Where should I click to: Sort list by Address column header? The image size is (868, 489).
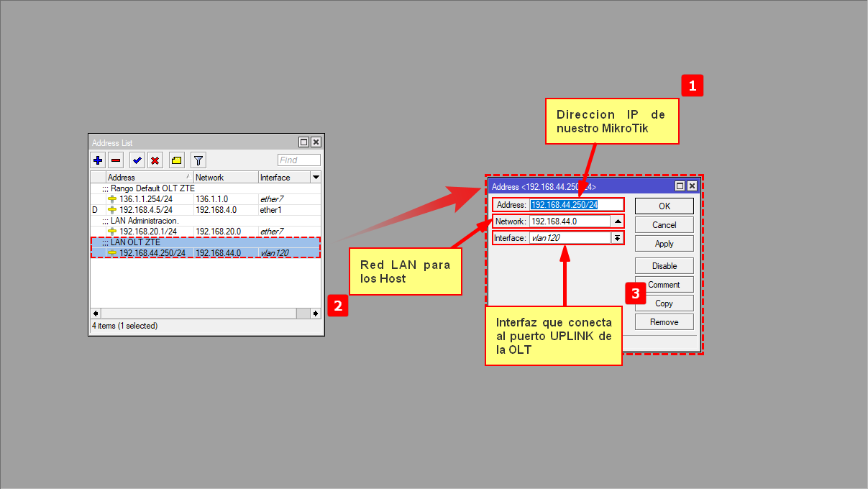[x=148, y=177]
